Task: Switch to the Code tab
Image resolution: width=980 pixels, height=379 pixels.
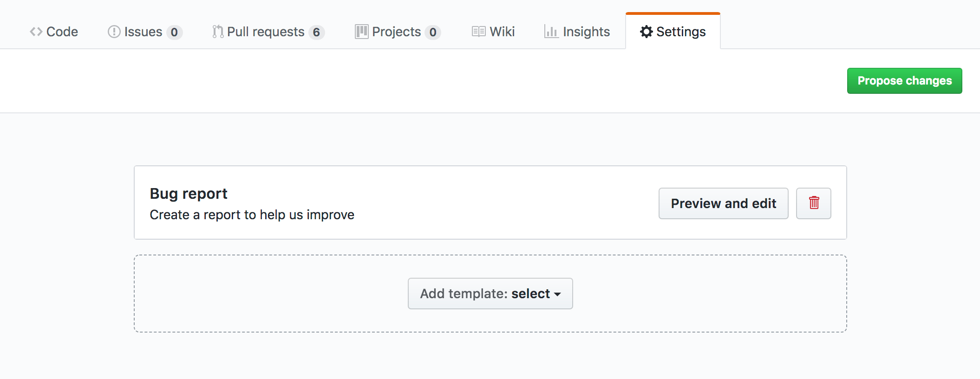Action: point(62,32)
